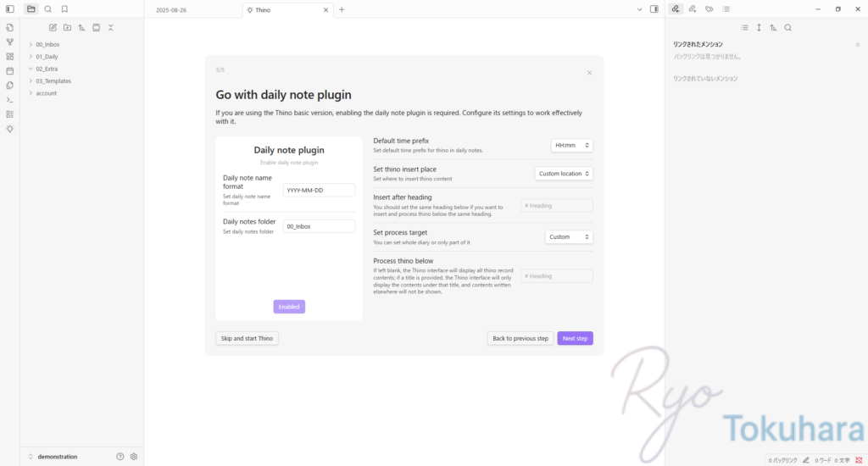
Task: Switch to the 2025-08-26 tab
Action: (x=171, y=10)
